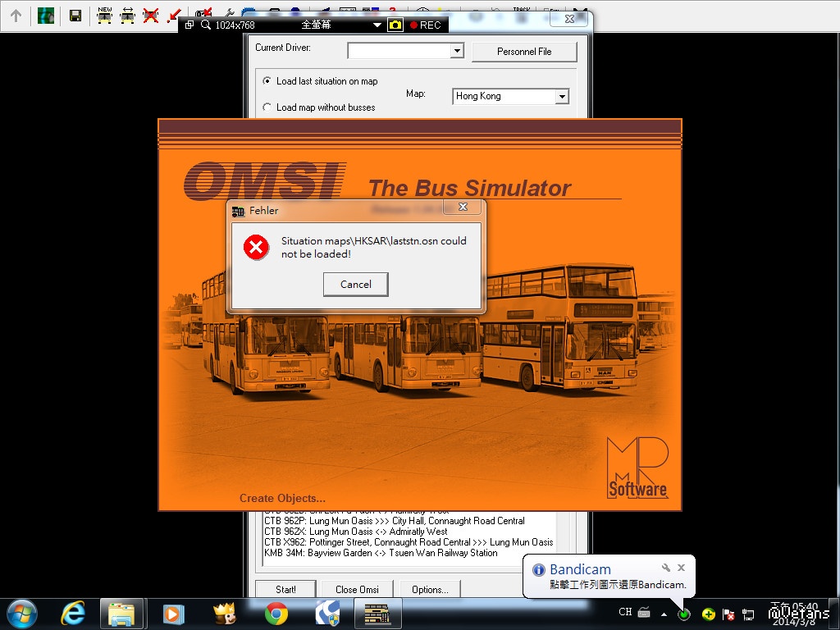Open the Windows Start orb
Image resolution: width=840 pixels, height=630 pixels.
pyautogui.click(x=22, y=614)
